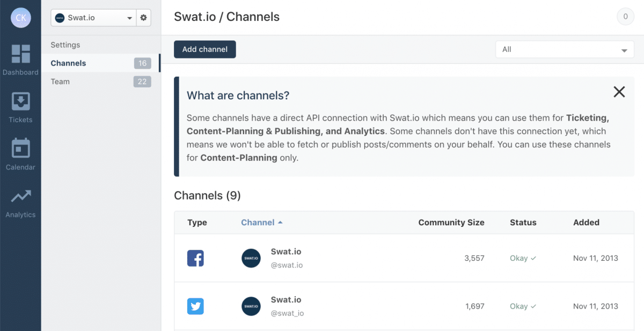Click the 1,697 community size value
The width and height of the screenshot is (644, 331).
[474, 306]
